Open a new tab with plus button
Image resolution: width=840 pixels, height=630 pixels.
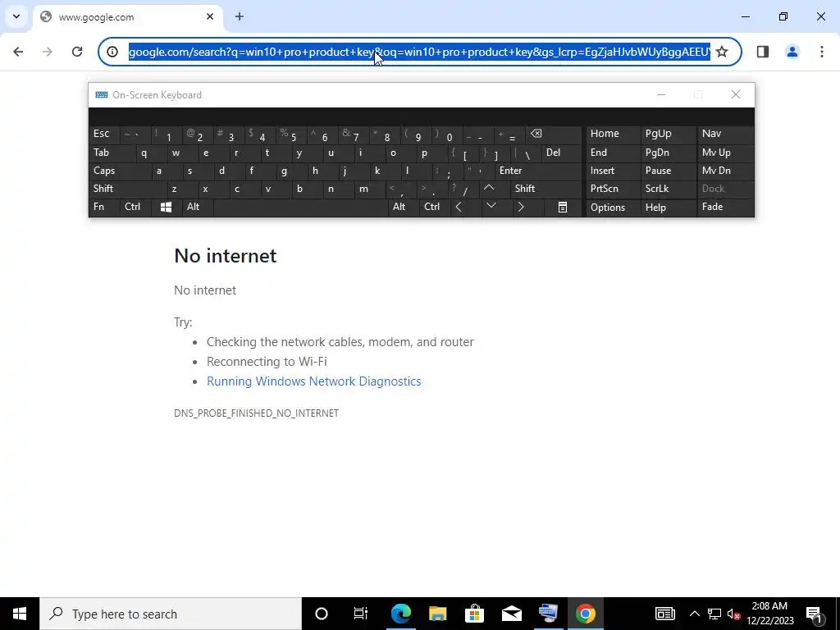point(240,16)
